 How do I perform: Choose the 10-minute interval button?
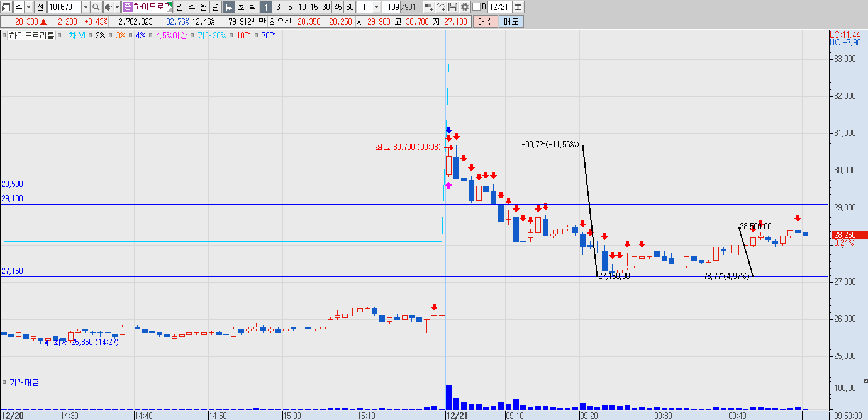point(302,7)
